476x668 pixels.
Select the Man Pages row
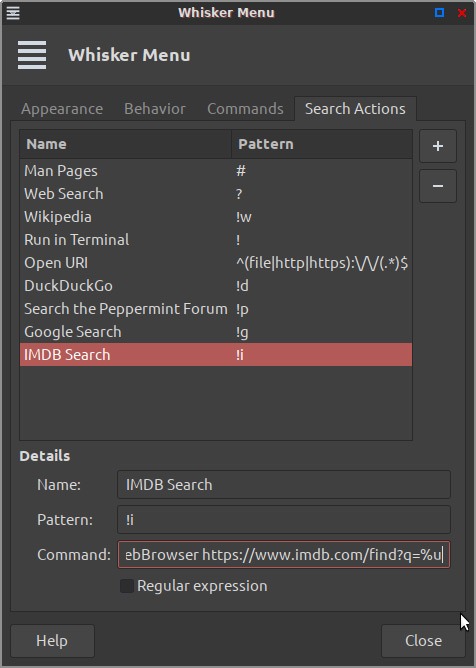[x=216, y=171]
